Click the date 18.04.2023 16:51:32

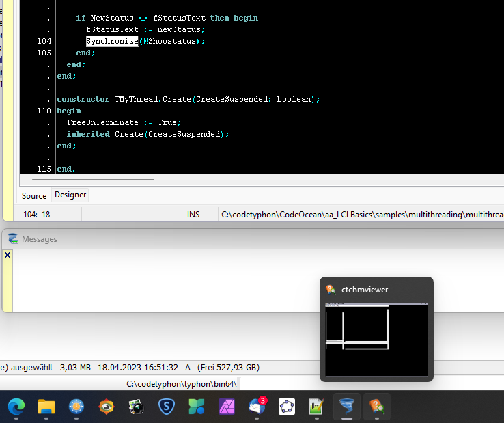pos(138,368)
